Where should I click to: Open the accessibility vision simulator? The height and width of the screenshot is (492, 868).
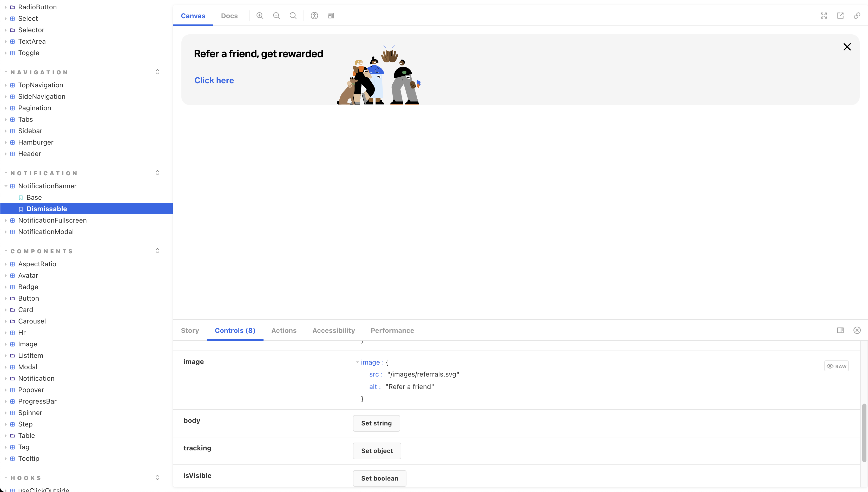314,16
